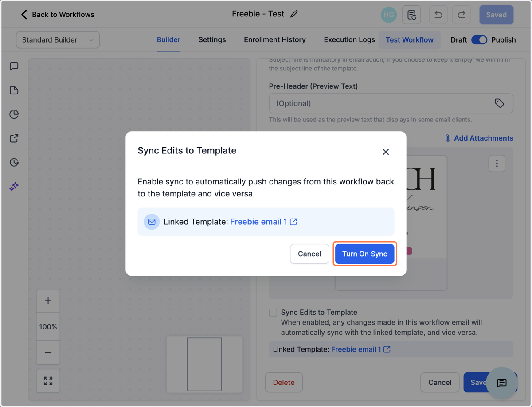This screenshot has width=532, height=407.
Task: Switch to the Settings tab
Action: pos(212,40)
